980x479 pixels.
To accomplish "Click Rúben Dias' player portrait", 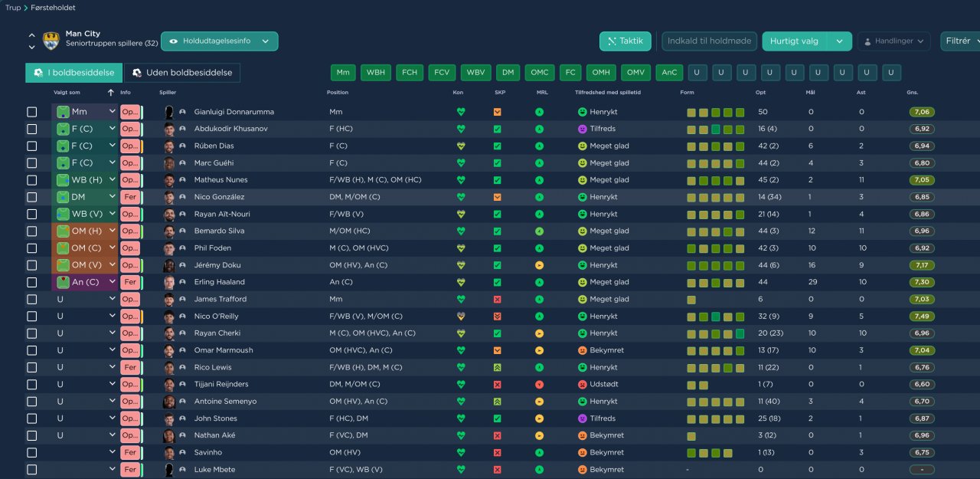I will point(169,146).
